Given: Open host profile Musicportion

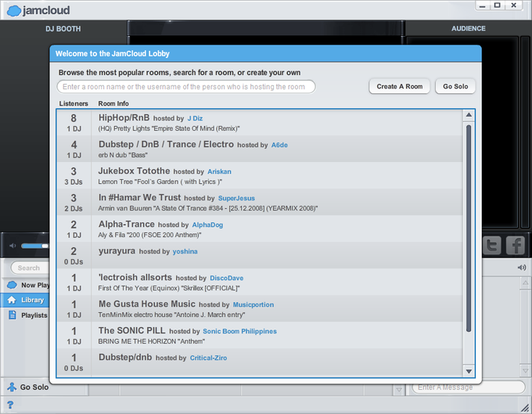Looking at the screenshot, I should coord(253,304).
